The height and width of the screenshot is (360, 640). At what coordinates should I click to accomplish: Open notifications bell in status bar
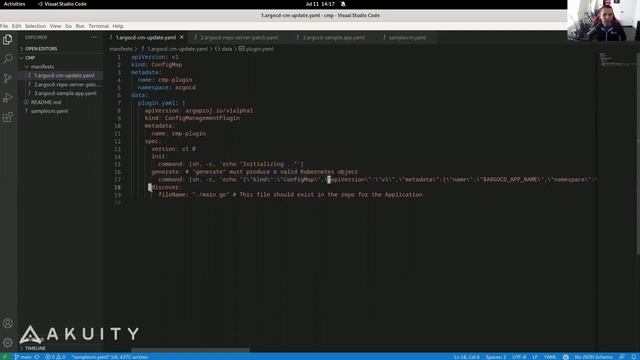pyautogui.click(x=634, y=357)
